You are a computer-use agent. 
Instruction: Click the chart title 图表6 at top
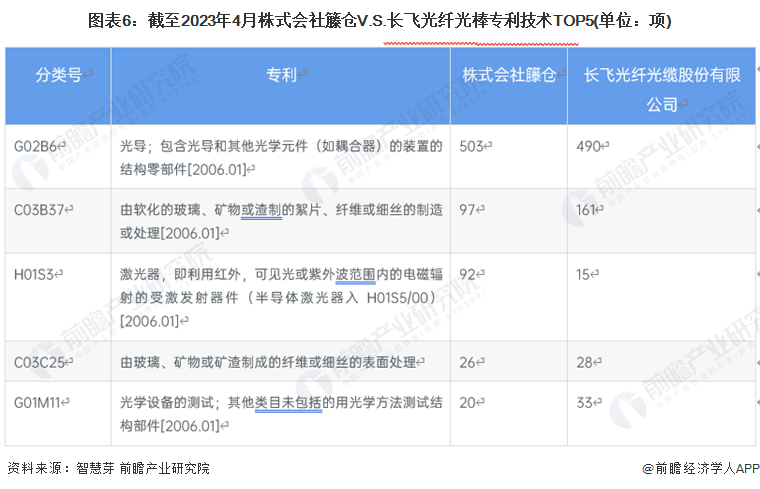pos(379,19)
